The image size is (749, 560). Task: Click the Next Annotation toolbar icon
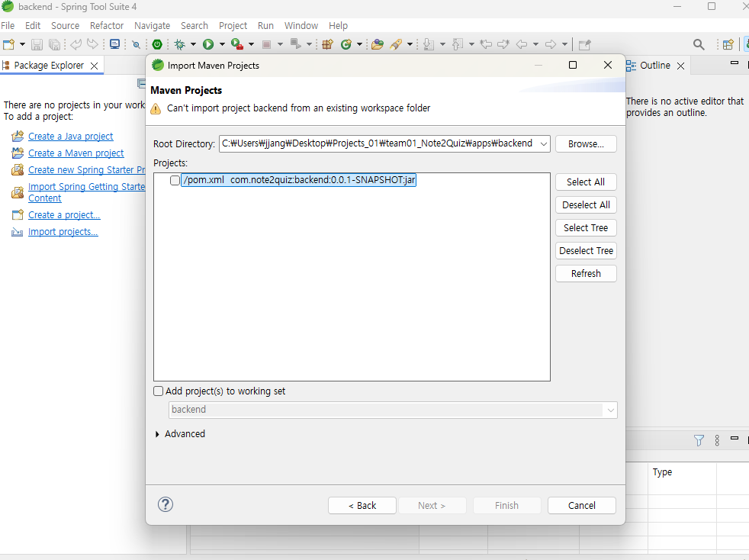pyautogui.click(x=429, y=44)
